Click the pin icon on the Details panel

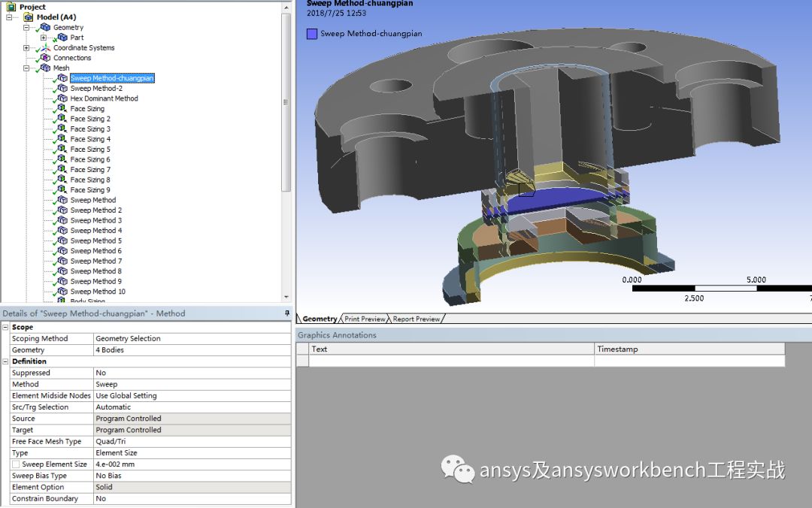click(286, 313)
